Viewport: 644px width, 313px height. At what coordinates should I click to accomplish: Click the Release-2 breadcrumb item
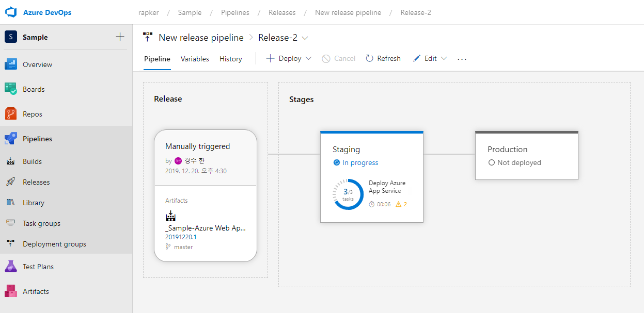pyautogui.click(x=416, y=12)
